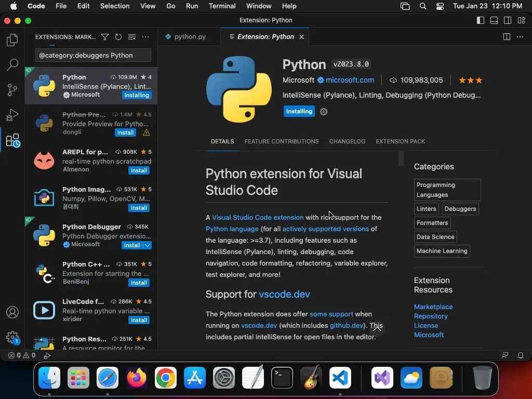Install Python C++ Debugger extension

(139, 283)
